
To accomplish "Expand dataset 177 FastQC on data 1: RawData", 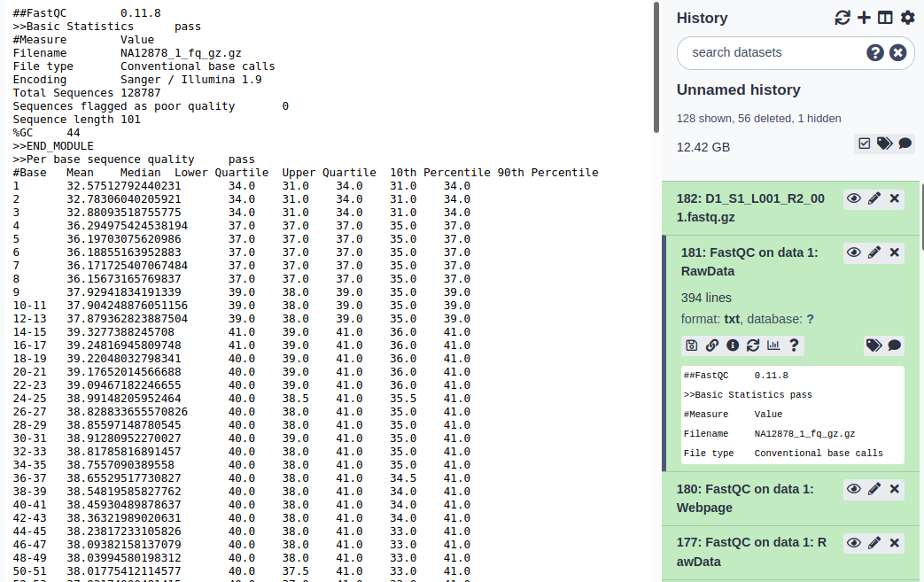I will click(x=751, y=552).
